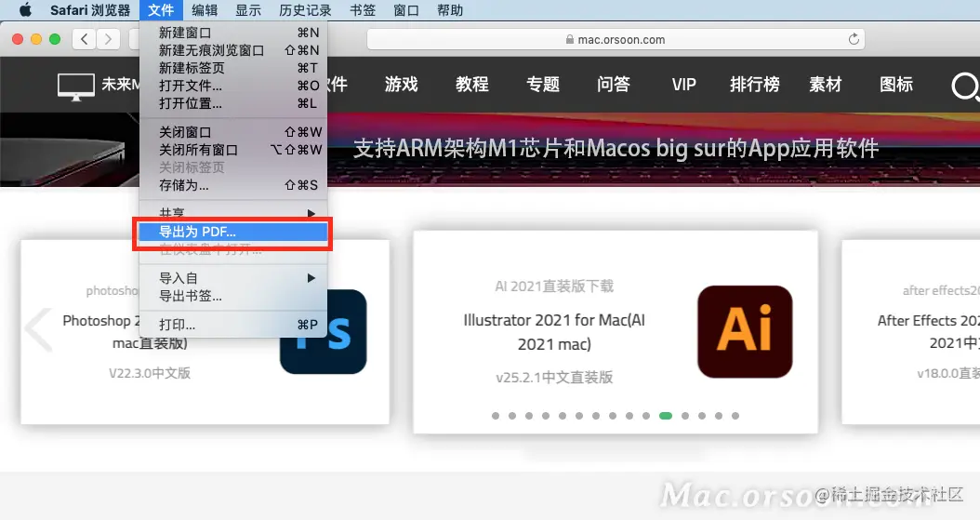
Task: Open the 书签 menu
Action: (x=363, y=10)
